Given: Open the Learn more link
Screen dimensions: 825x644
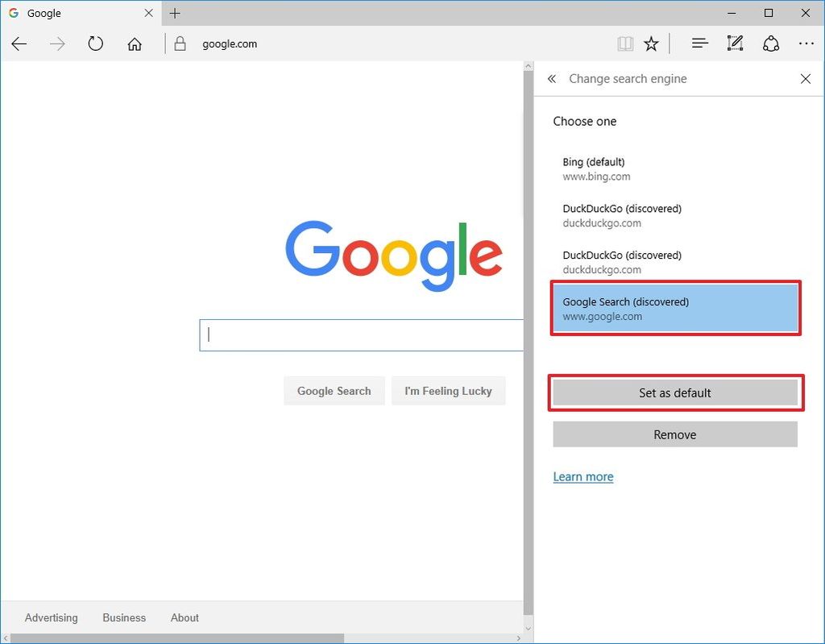Looking at the screenshot, I should pos(583,476).
